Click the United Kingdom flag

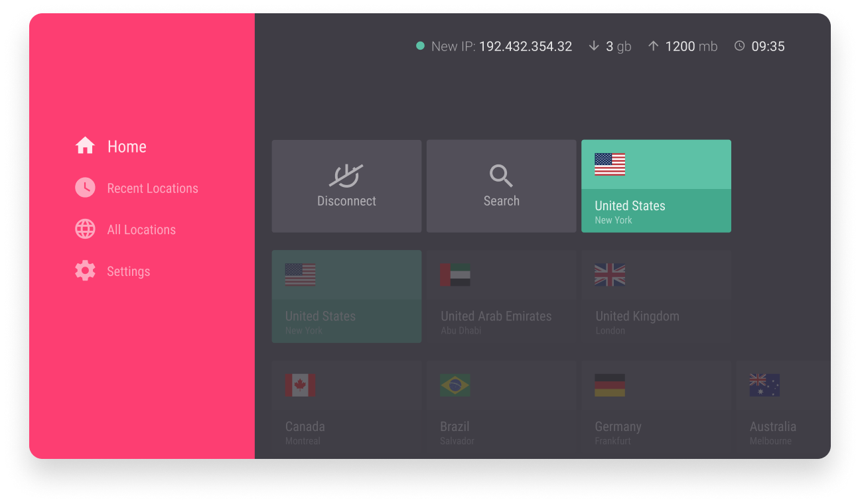coord(610,275)
